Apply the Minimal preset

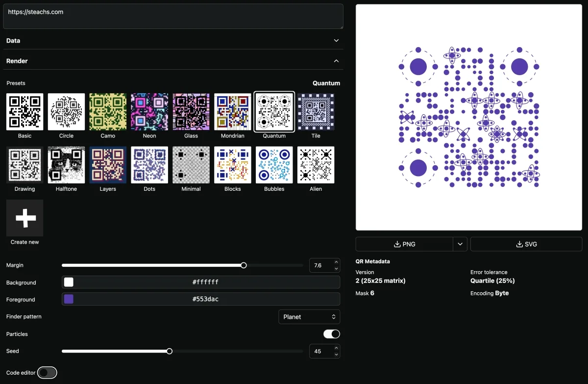tap(191, 165)
